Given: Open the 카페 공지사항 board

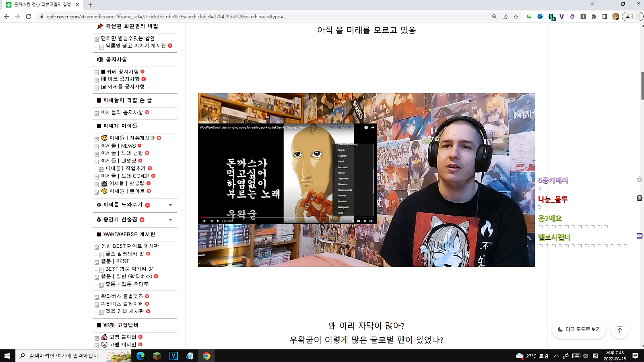Looking at the screenshot, I should (122, 72).
